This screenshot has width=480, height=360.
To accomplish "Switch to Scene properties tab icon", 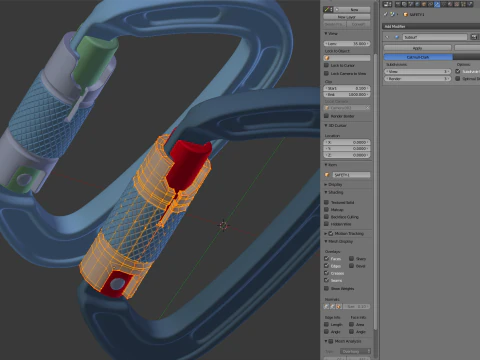I will (411, 4).
